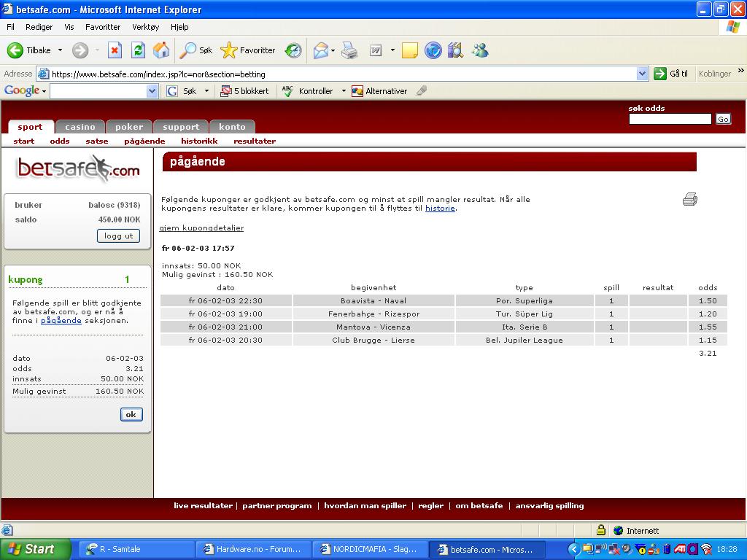Viewport: 747px width, 560px height.
Task: Click Kontroller spell check icon
Action: [x=287, y=91]
